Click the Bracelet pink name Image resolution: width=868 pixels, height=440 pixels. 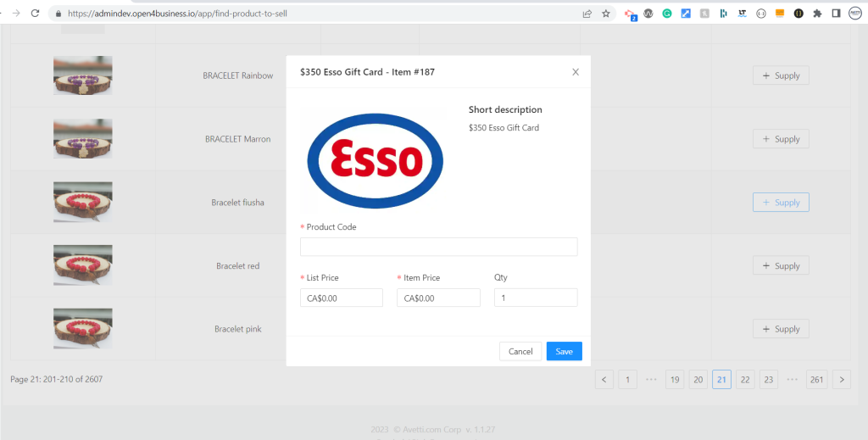tap(238, 329)
